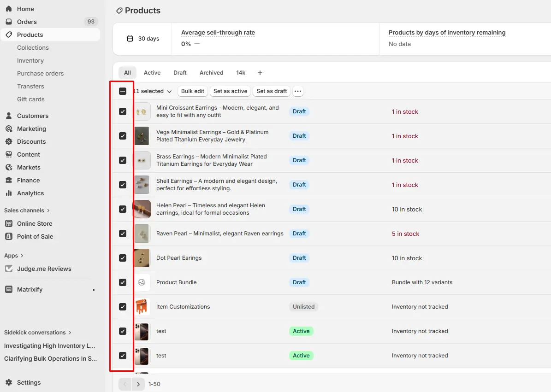The height and width of the screenshot is (392, 551).
Task: Expand Apps section
Action: click(x=14, y=256)
